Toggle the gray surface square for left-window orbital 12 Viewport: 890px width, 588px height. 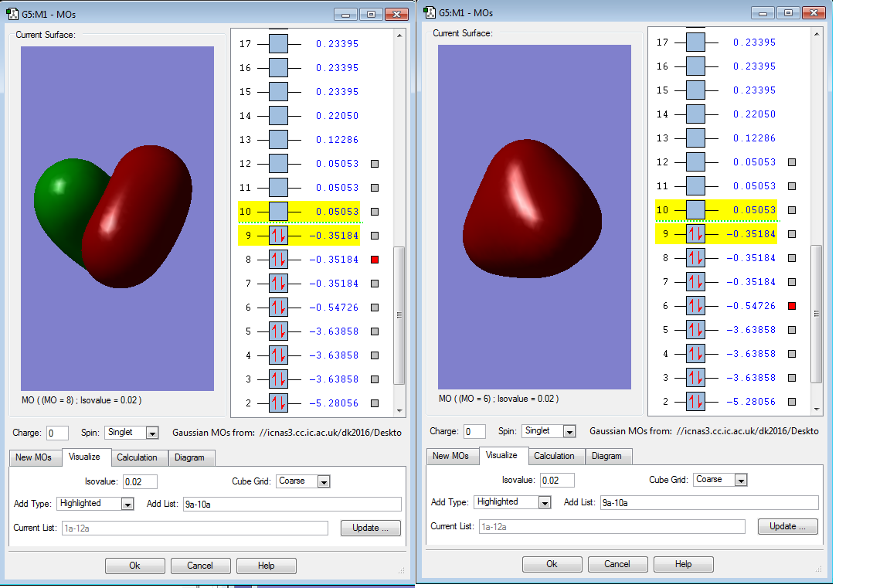tap(375, 164)
